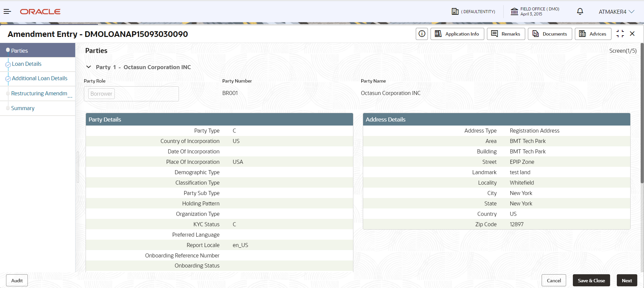Click the Address Details Country value US
Screen dimensions: 644x288
(x=513, y=214)
